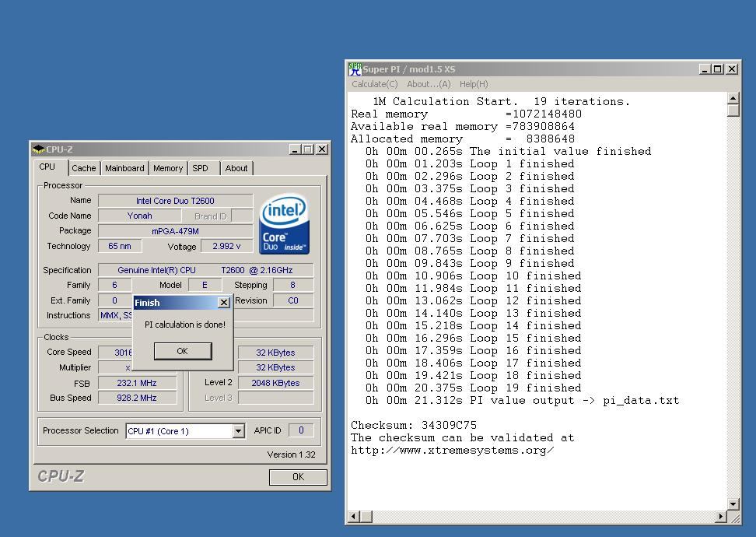
Task: Maximize the Super PI window
Action: point(718,69)
